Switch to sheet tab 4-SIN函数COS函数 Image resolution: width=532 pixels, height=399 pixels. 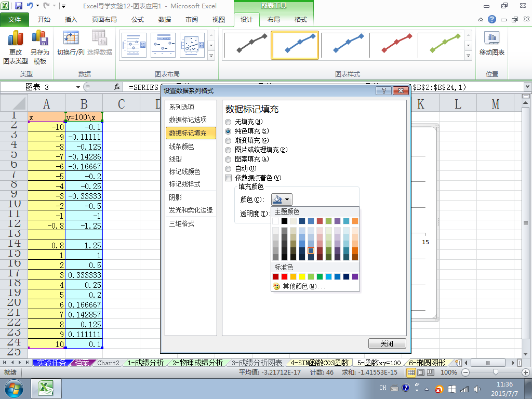point(320,363)
